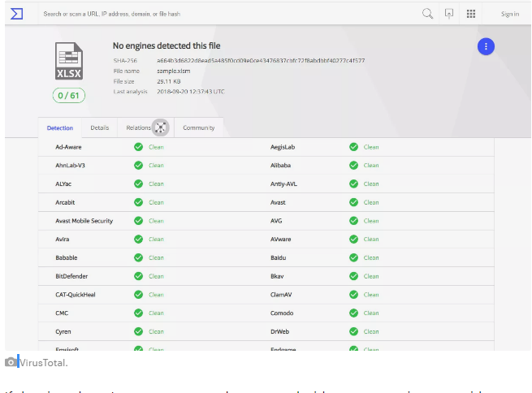532x393 pixels.
Task: Click the No engines detected this file heading
Action: coord(167,45)
